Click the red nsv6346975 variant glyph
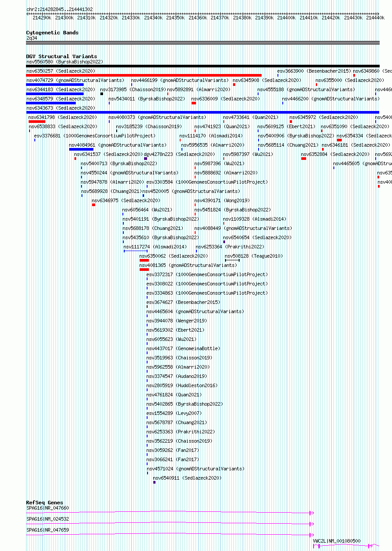The height and width of the screenshot is (551, 392). coord(93,205)
